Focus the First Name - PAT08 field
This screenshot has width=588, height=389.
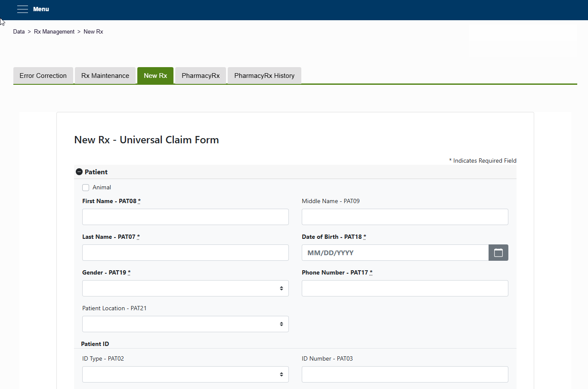[x=186, y=217]
